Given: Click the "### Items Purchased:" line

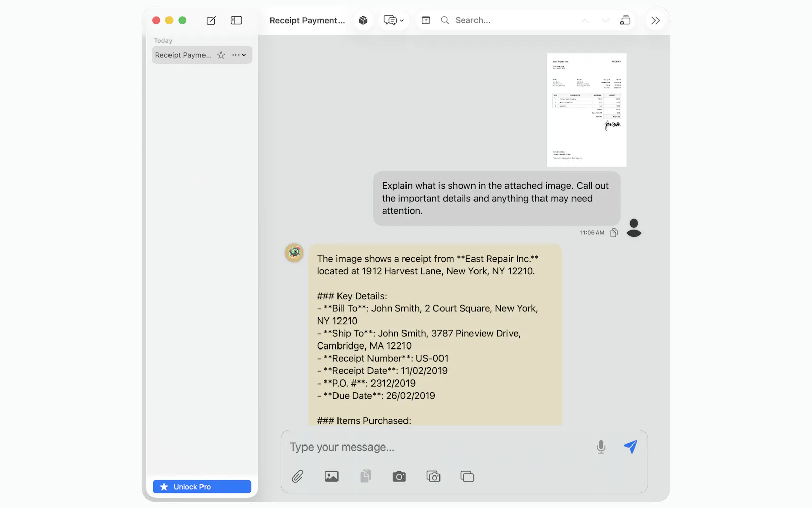Looking at the screenshot, I should [364, 421].
